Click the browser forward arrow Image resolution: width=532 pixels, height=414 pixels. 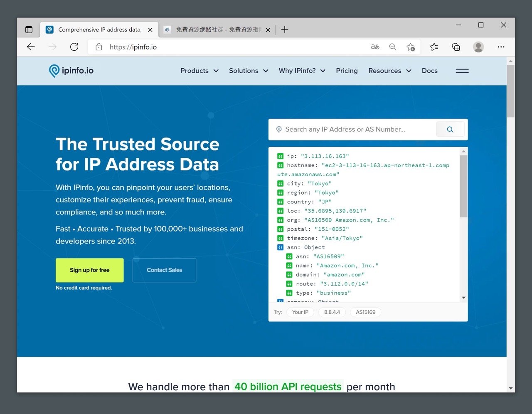[52, 47]
